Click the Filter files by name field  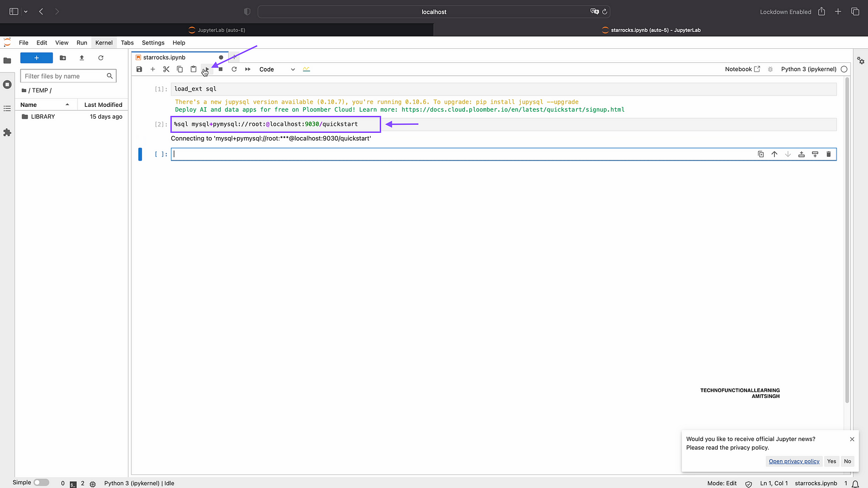click(64, 76)
